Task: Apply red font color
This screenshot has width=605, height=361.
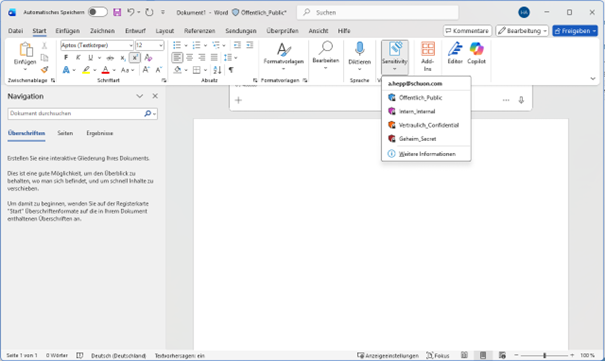Action: click(x=105, y=70)
